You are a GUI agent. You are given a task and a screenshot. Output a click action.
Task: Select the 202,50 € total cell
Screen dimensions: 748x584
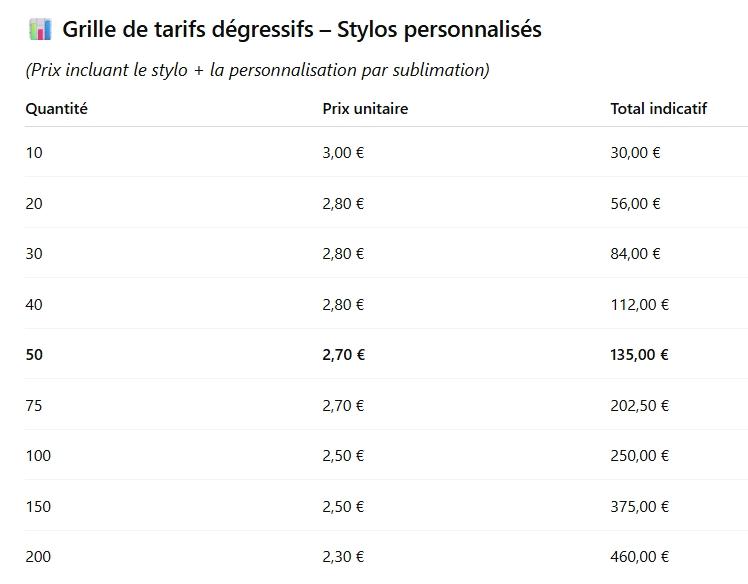[639, 406]
